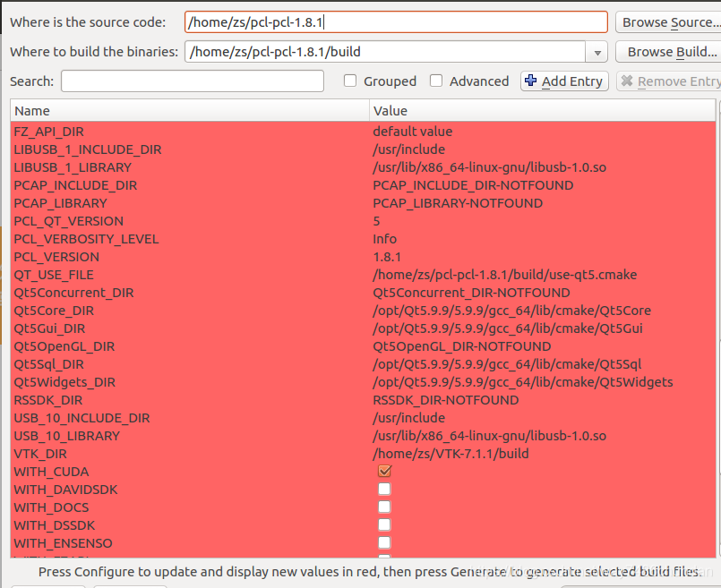Select the PCAP_INCLUDE_DIR entry
This screenshot has width=721, height=588.
pyautogui.click(x=75, y=185)
